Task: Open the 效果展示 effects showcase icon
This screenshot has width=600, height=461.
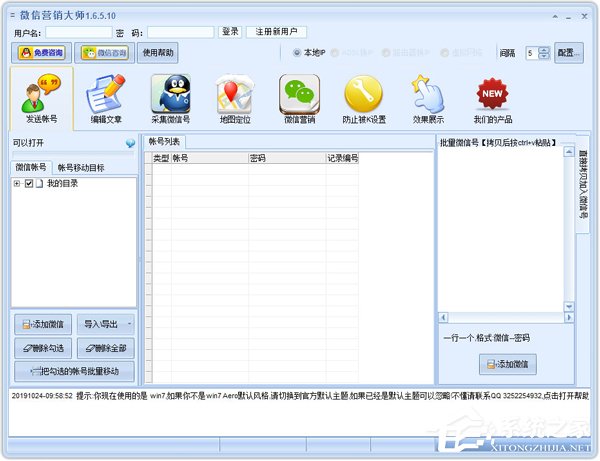Action: [x=428, y=99]
